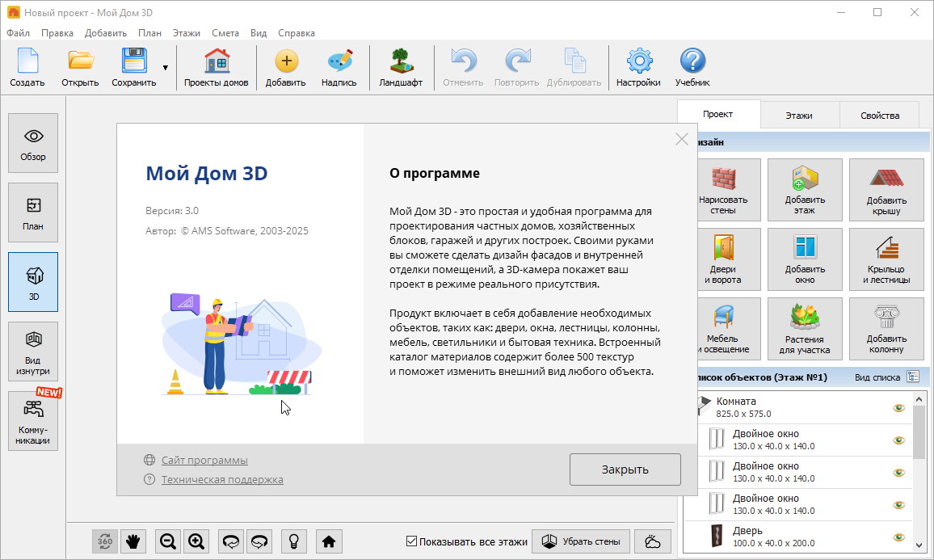Toggle visibility eye for Комната

[x=899, y=408]
